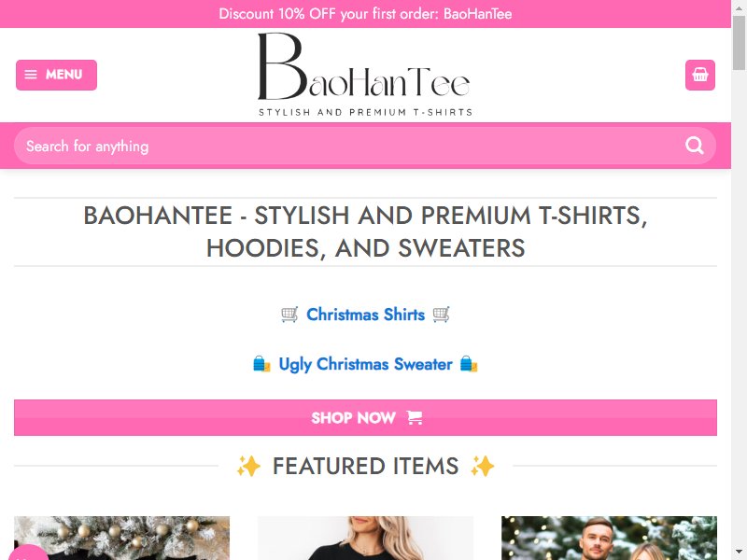The image size is (747, 560).
Task: Open the blonde woman product thumbnail
Action: pos(365,539)
